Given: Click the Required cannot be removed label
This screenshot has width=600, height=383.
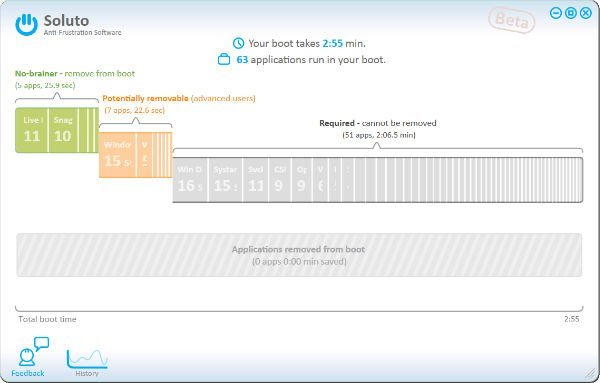Looking at the screenshot, I should (x=378, y=123).
